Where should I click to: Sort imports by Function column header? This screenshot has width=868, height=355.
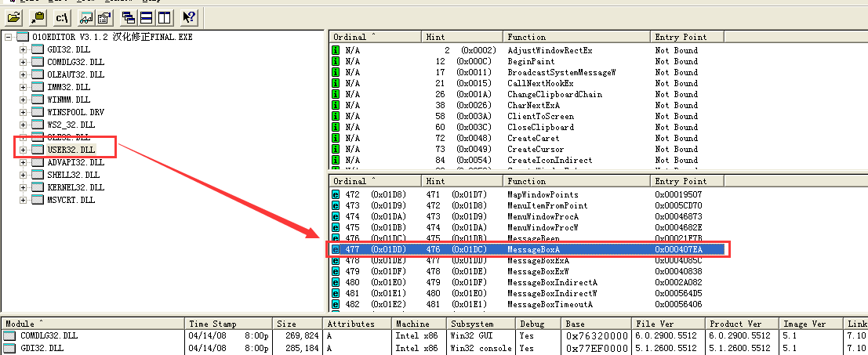tap(576, 37)
